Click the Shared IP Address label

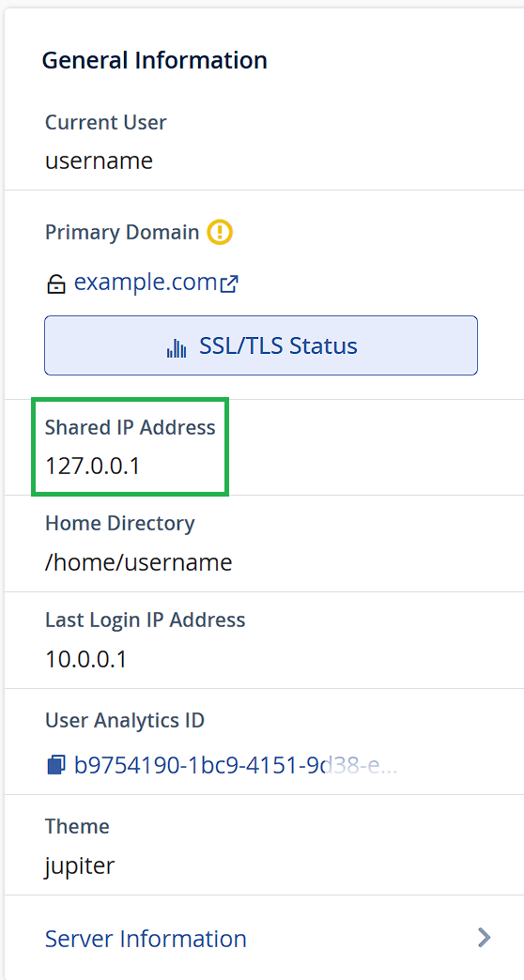(x=131, y=427)
